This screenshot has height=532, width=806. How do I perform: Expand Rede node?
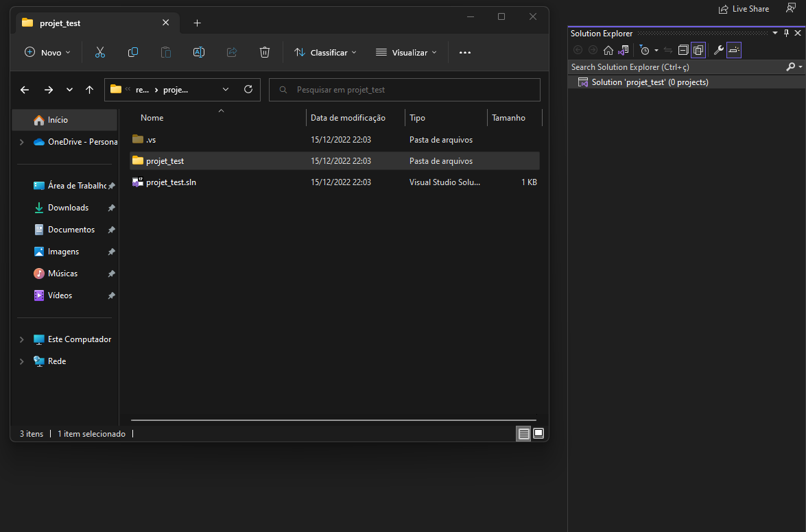(x=21, y=361)
